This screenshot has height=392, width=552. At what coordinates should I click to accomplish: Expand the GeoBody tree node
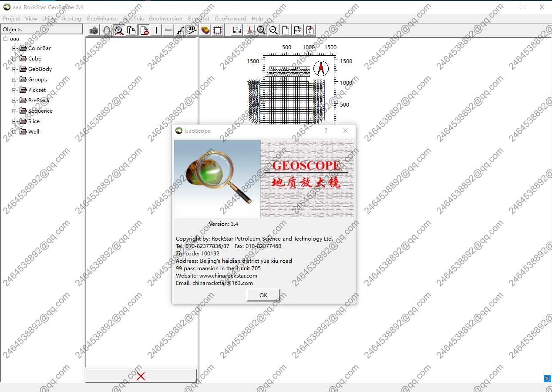pyautogui.click(x=14, y=69)
